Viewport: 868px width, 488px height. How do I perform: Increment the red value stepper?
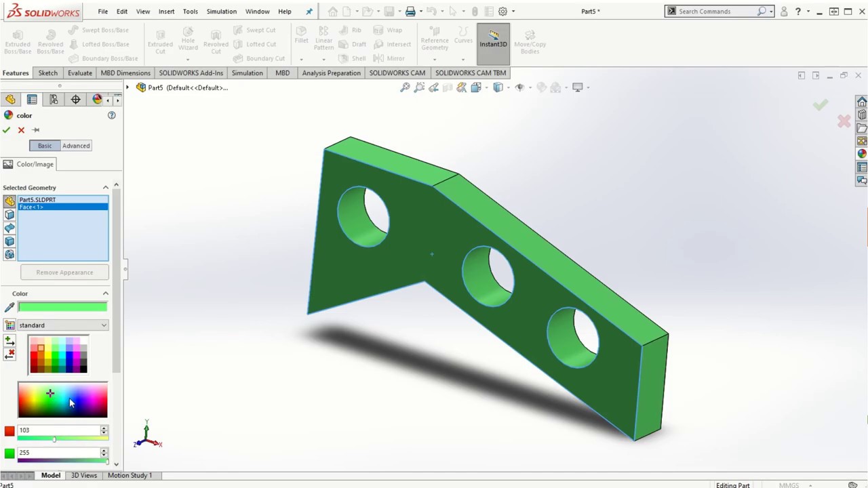104,428
